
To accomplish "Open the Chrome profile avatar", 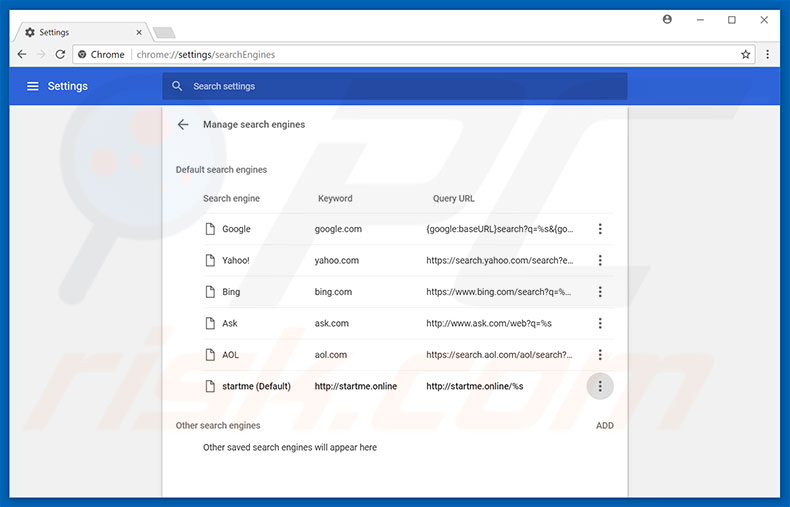I will 667,20.
